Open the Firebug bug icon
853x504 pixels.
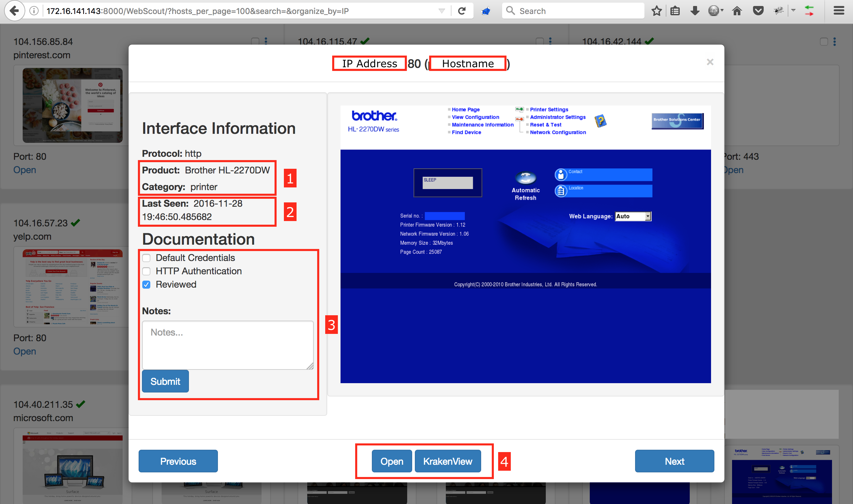point(779,11)
